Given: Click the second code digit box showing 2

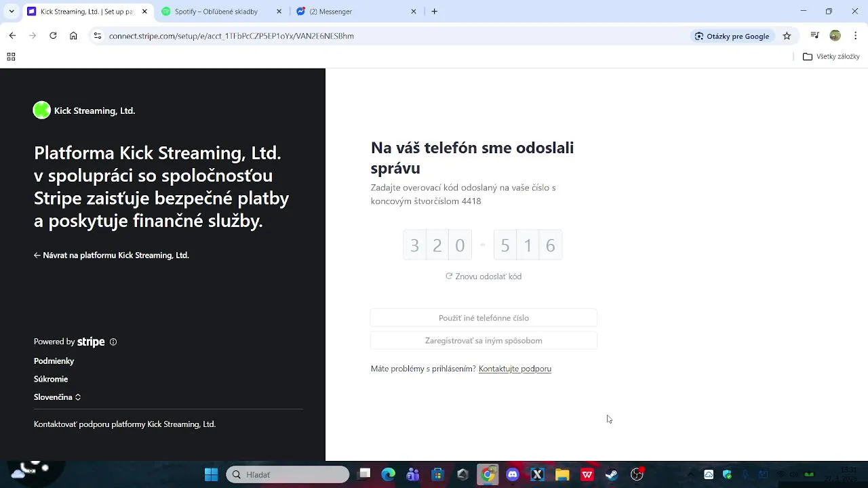Looking at the screenshot, I should pos(437,245).
